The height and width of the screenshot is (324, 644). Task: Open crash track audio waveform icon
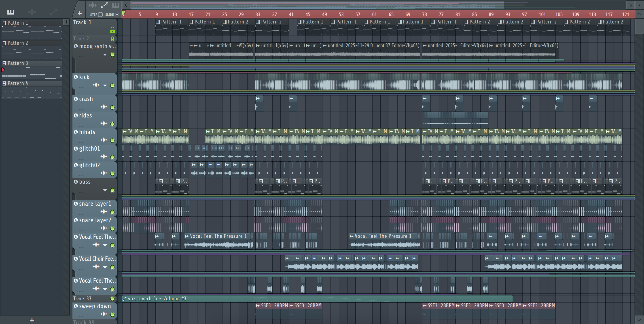[104, 107]
